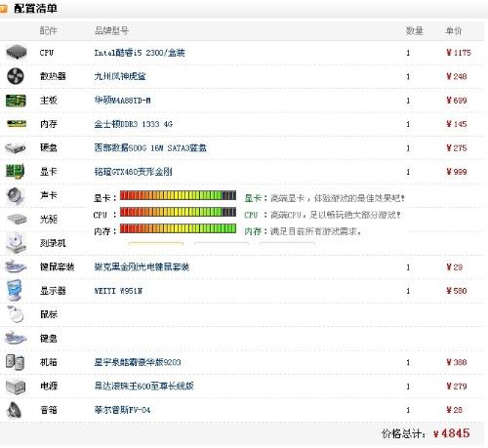Open the 昂达滚珠王600至尊长线版 link

pyautogui.click(x=143, y=387)
